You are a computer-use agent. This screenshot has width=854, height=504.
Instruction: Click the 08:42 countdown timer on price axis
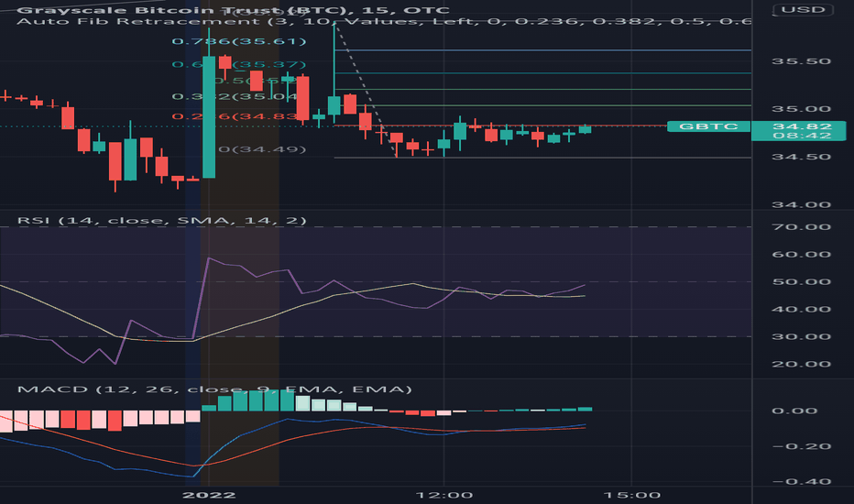802,136
